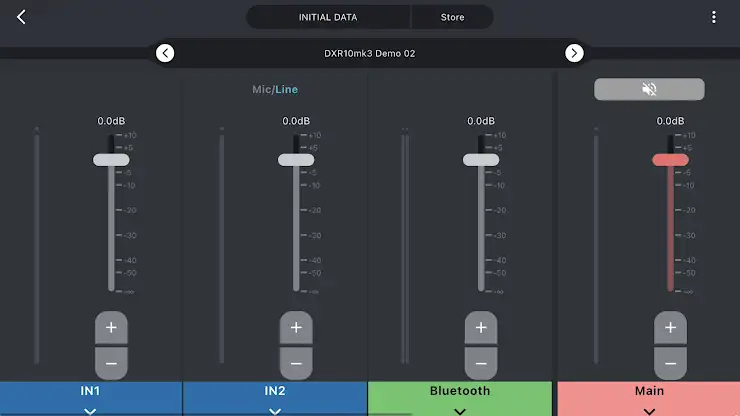The width and height of the screenshot is (740, 416).
Task: Click the Bluetooth 0.0dB level value
Action: 481,121
